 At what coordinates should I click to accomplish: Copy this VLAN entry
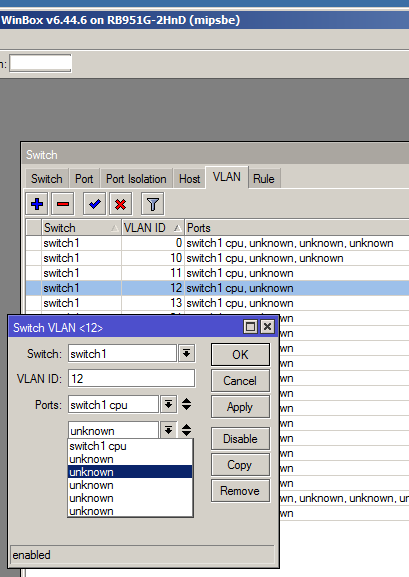tap(240, 465)
